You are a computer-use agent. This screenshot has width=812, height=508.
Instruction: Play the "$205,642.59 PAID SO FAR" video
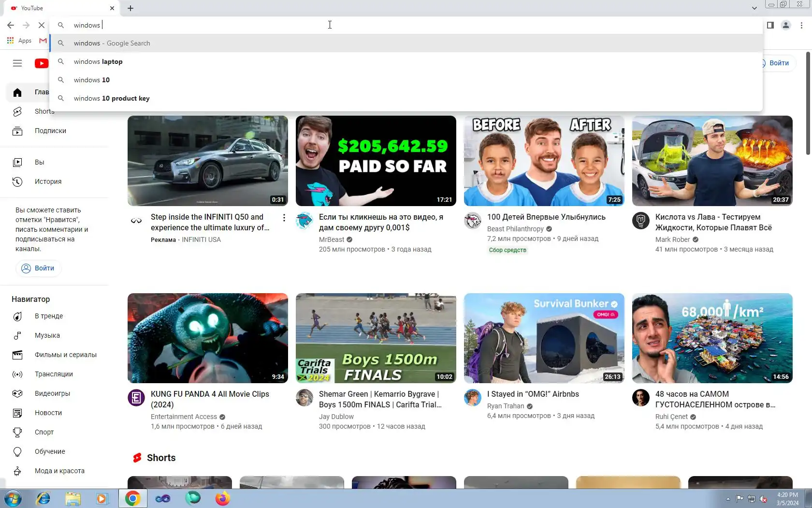tap(376, 161)
